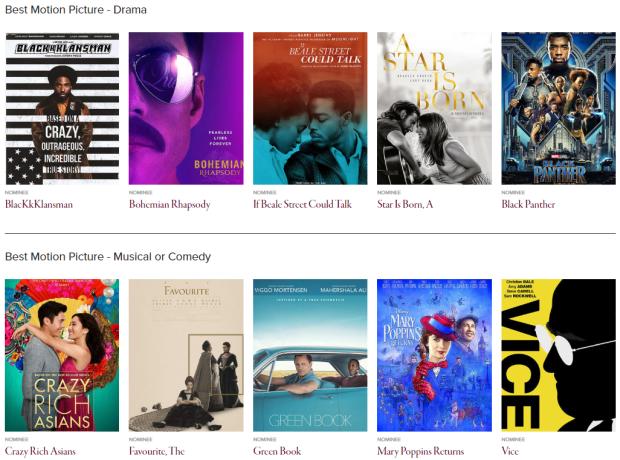View the A Star Is Born poster

[434, 108]
